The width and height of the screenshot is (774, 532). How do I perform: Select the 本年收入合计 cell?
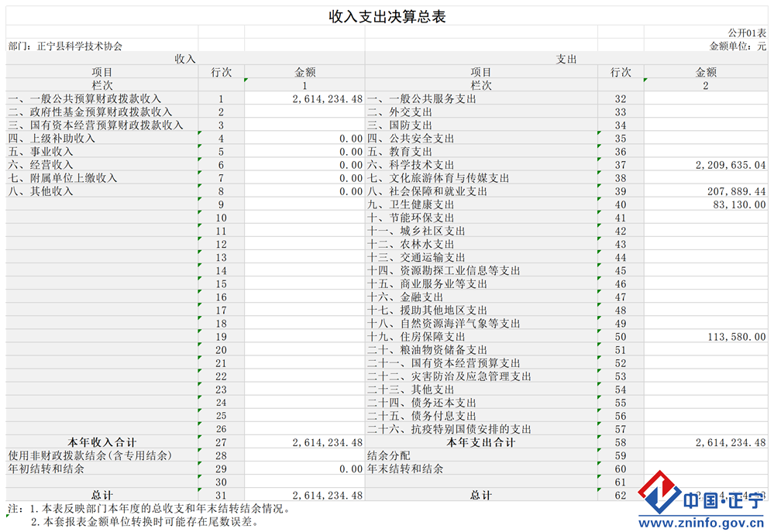101,443
